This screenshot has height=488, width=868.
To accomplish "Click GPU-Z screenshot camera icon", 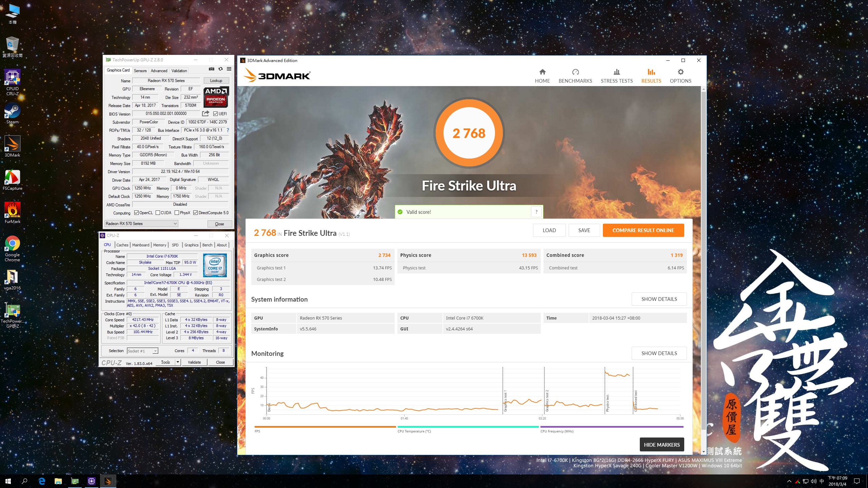I will tap(212, 69).
